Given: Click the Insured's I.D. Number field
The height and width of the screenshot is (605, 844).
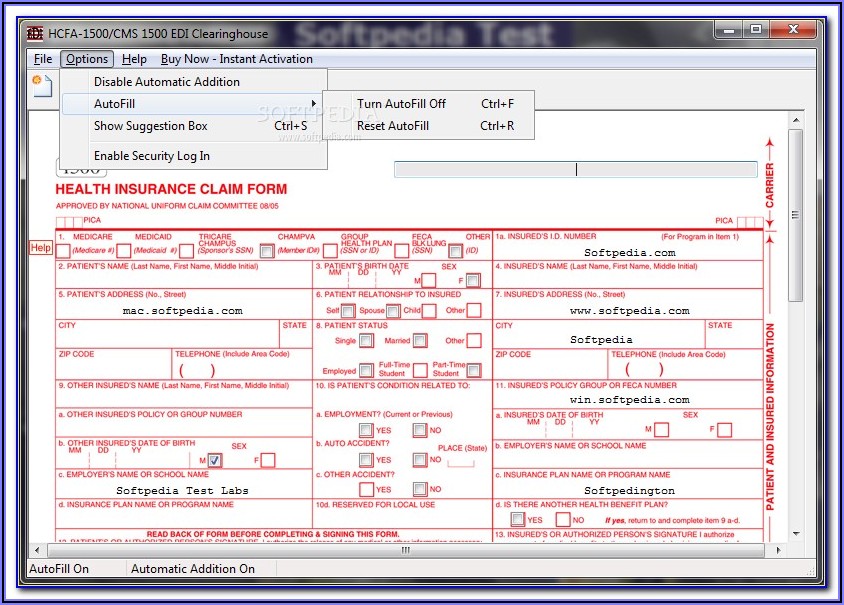Looking at the screenshot, I should pyautogui.click(x=629, y=253).
